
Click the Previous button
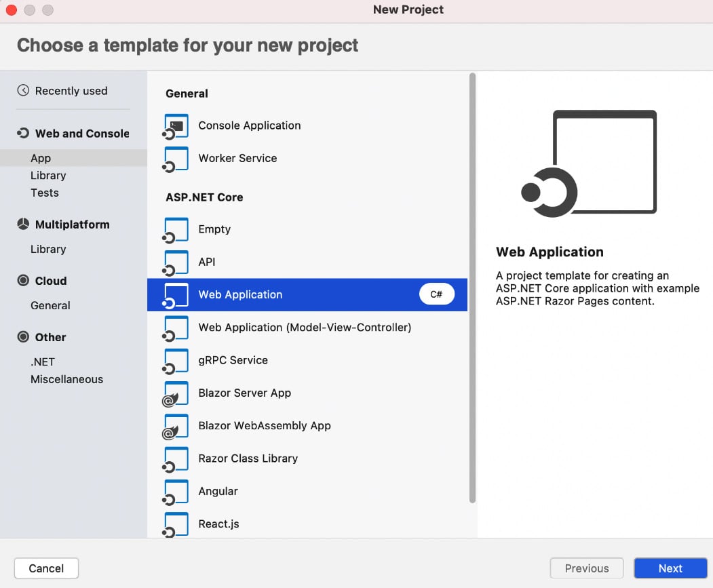pos(587,568)
